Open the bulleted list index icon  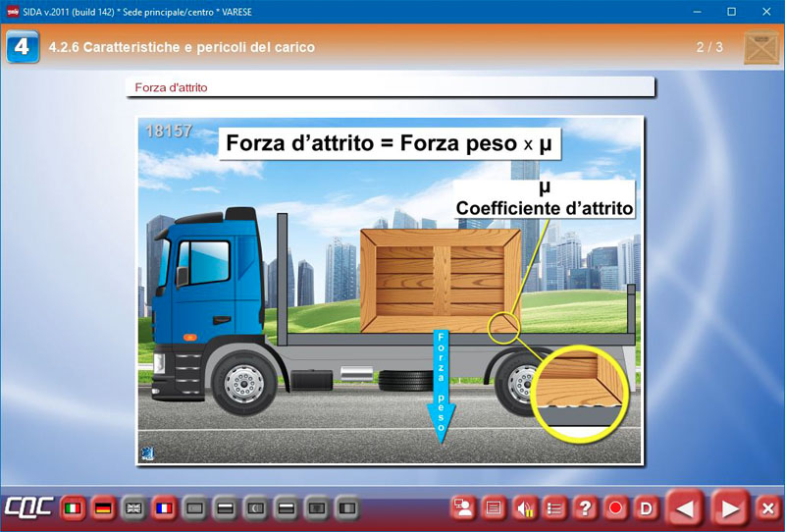pyautogui.click(x=554, y=508)
